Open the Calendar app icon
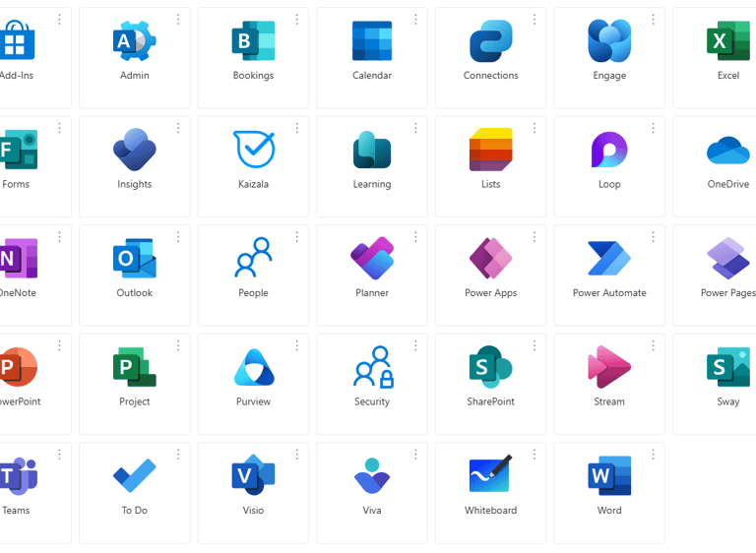756x553 pixels. point(372,41)
